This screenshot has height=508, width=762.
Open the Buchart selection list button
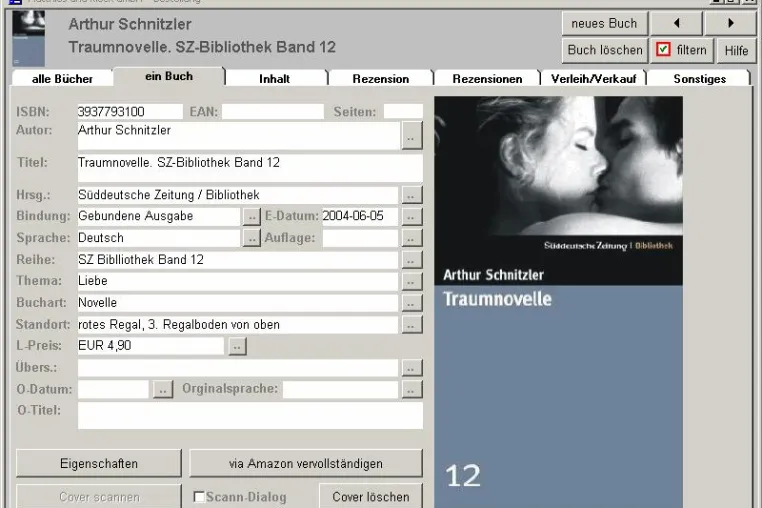412,303
